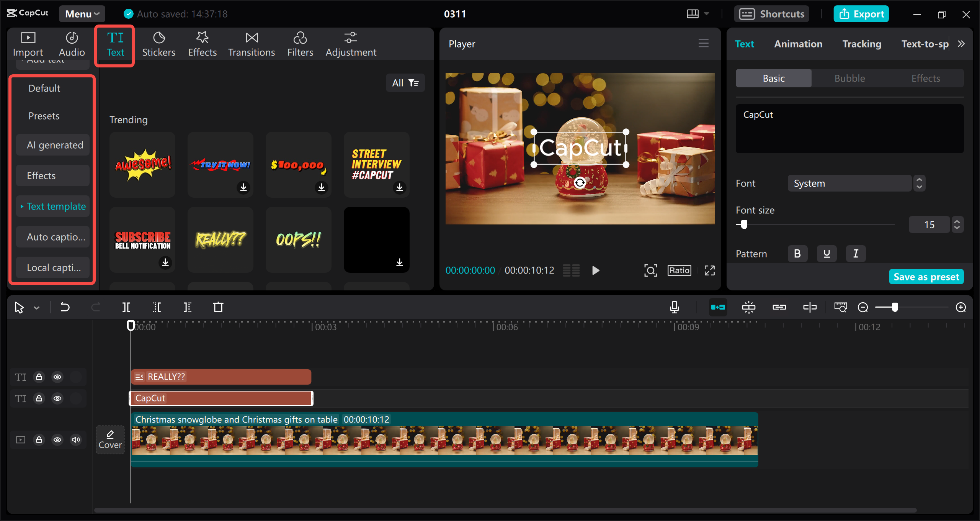The height and width of the screenshot is (521, 980).
Task: Toggle auto snapping in timeline toolbar
Action: coord(749,307)
